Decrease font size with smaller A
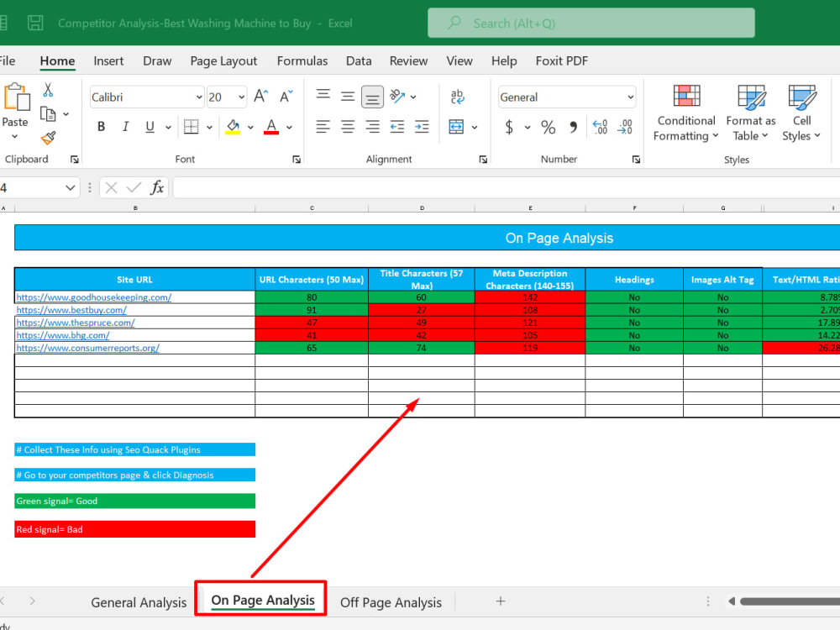The width and height of the screenshot is (840, 630). [x=286, y=97]
